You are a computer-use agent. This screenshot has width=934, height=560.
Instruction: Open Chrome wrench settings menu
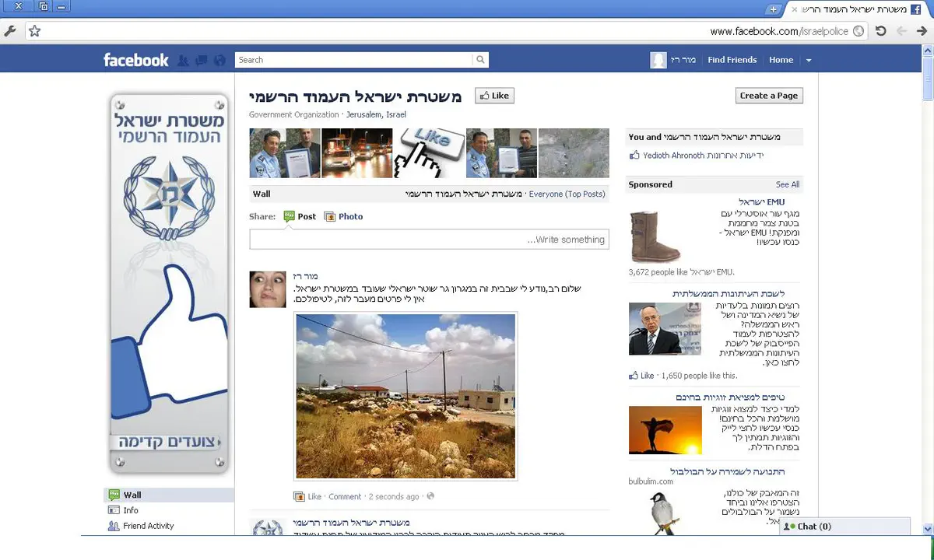tap(11, 31)
